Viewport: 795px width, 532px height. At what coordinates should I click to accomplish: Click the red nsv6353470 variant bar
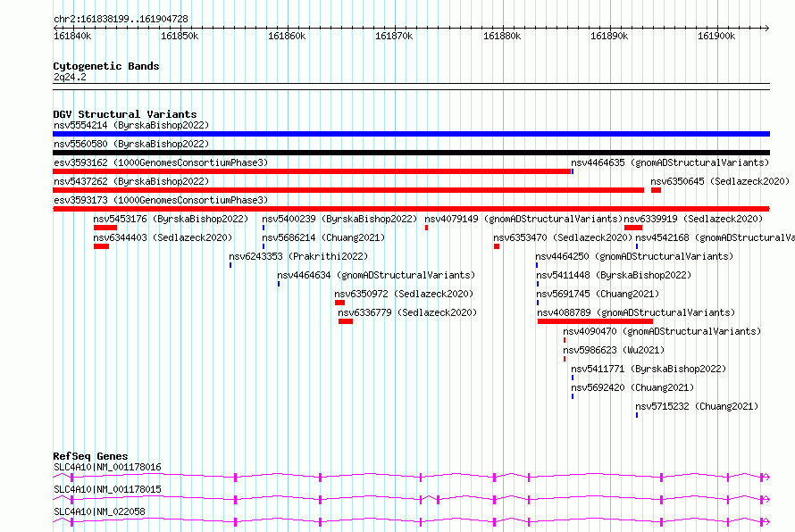pos(497,246)
